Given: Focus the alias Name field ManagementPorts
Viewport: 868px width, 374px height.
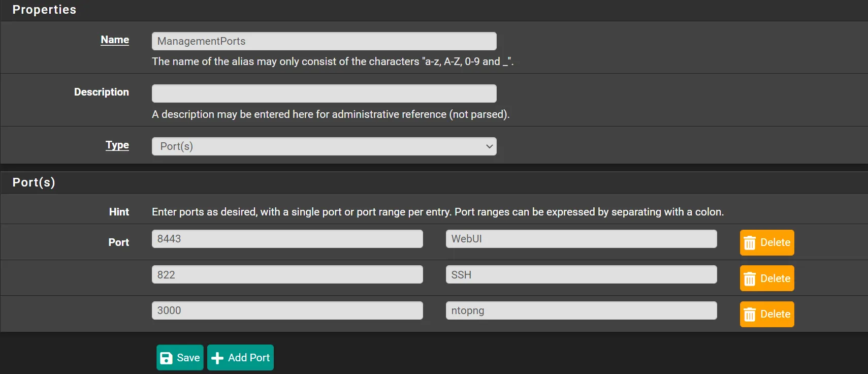Looking at the screenshot, I should pyautogui.click(x=324, y=41).
